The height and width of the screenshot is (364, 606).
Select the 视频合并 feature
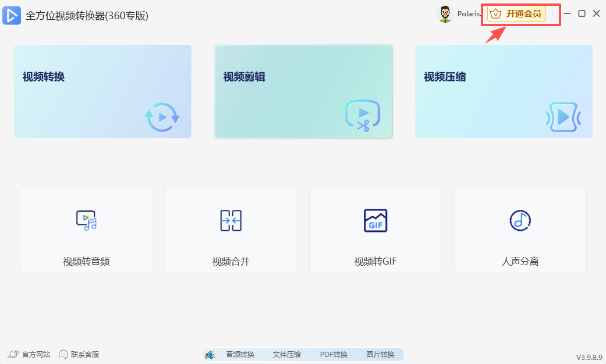click(x=231, y=229)
